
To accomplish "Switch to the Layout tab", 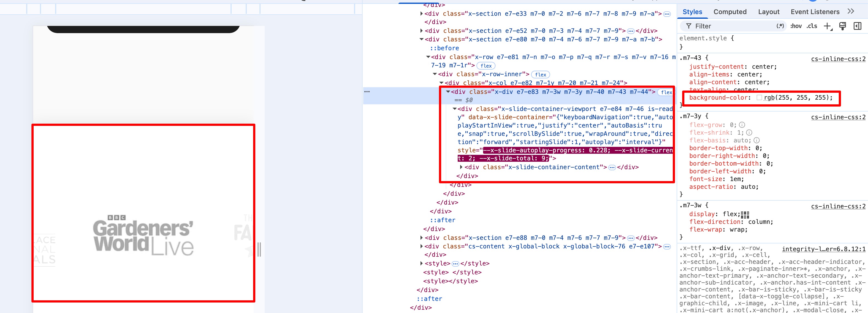I will coord(768,12).
